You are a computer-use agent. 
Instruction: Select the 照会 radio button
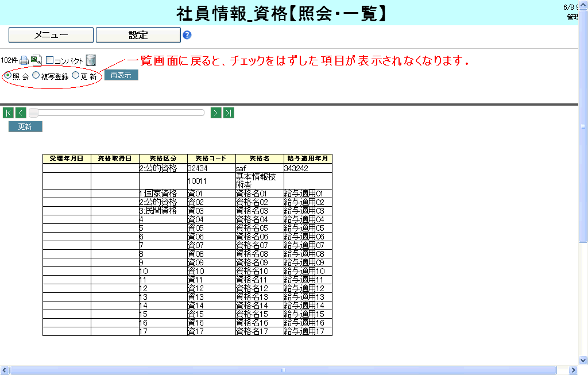pos(7,75)
